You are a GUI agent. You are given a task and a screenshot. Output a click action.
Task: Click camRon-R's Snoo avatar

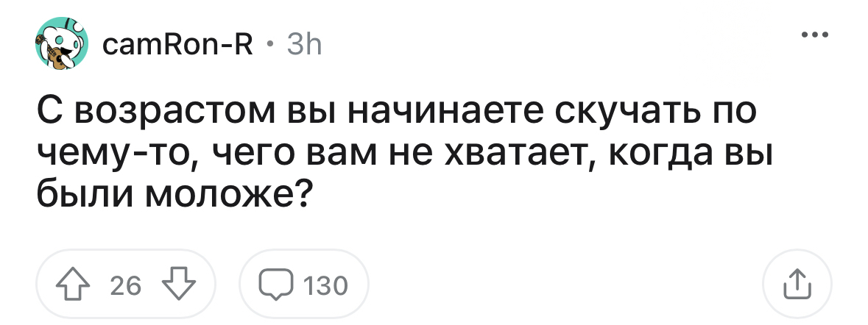(x=62, y=48)
